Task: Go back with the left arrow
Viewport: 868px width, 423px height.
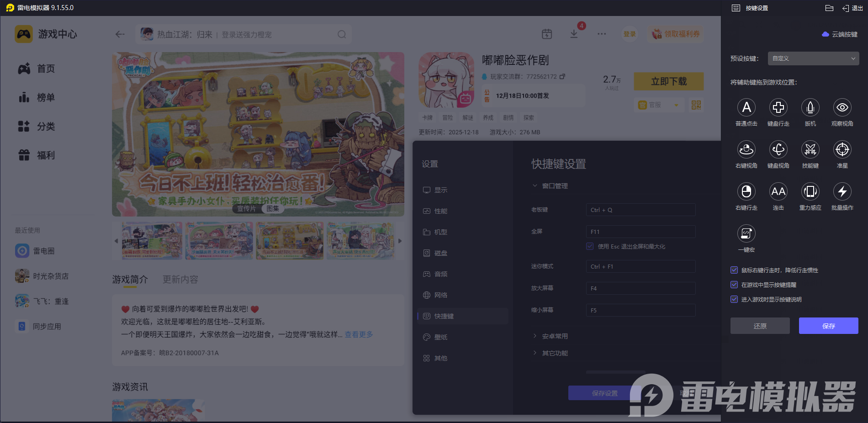Action: pos(120,34)
